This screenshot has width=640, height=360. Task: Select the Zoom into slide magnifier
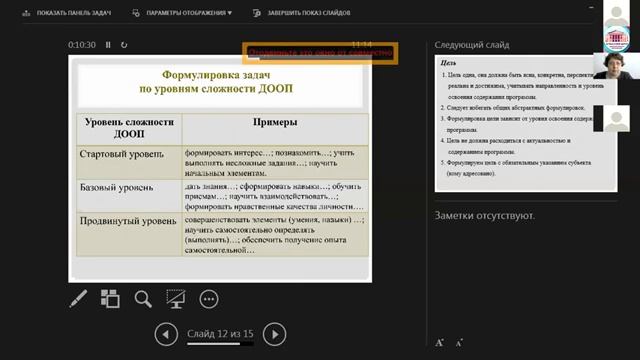[143, 299]
